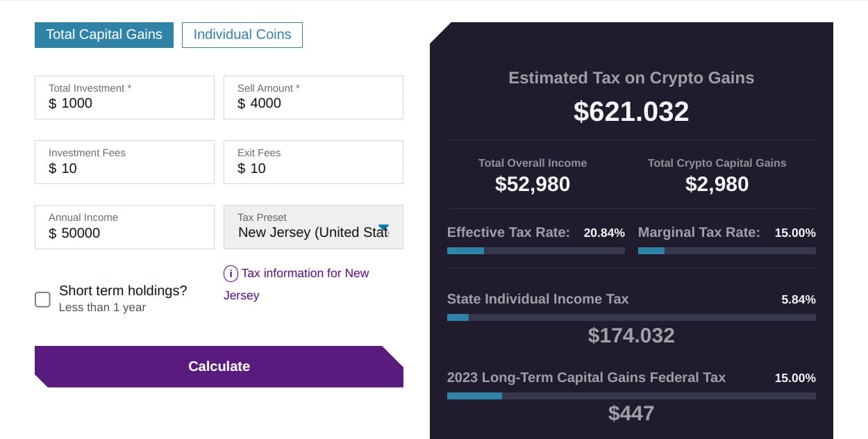Screen dimensions: 868x439
Task: Click the Total Crypto Capital Gains value $2,980
Action: pos(717,184)
